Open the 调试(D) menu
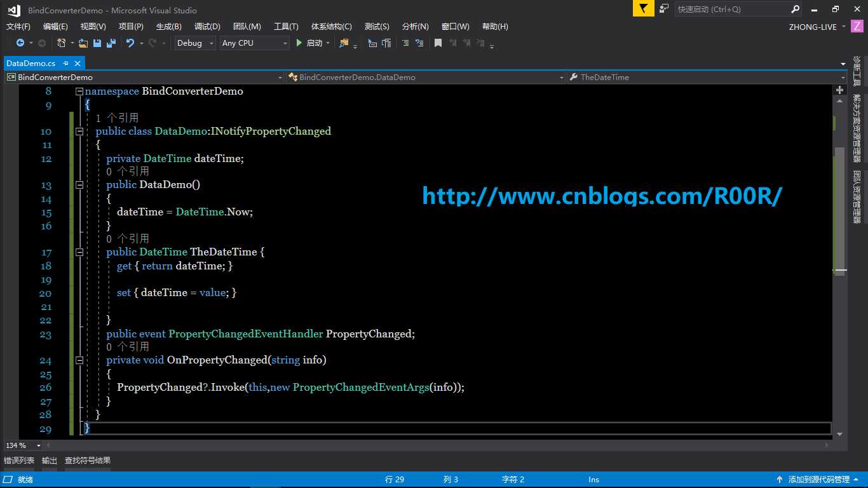 [207, 27]
